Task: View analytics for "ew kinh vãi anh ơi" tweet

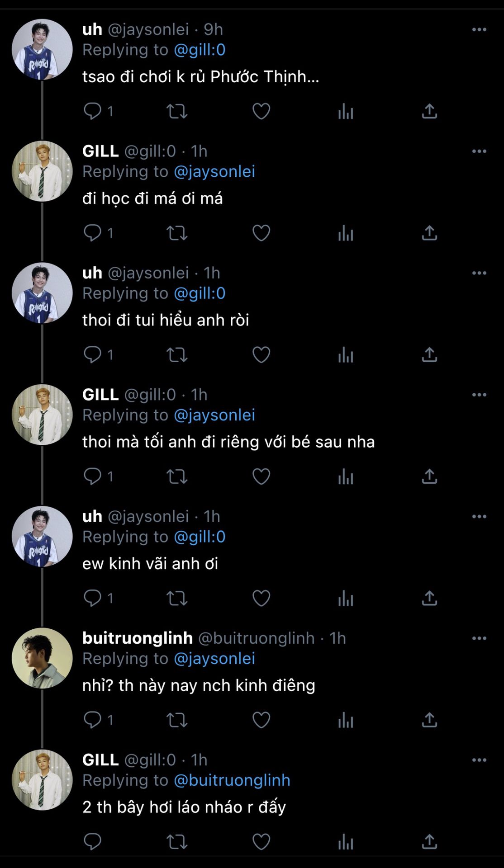Action: coord(346,598)
